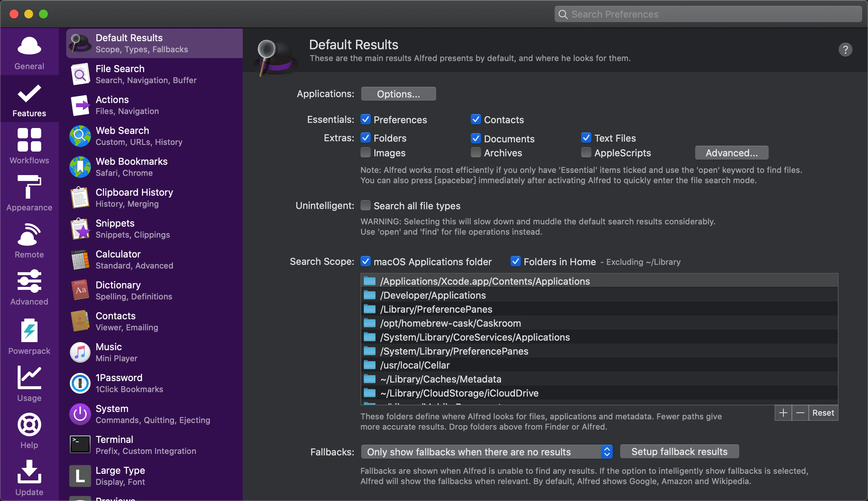Open the Advanced file types button
Viewport: 868px width, 501px height.
click(x=732, y=153)
